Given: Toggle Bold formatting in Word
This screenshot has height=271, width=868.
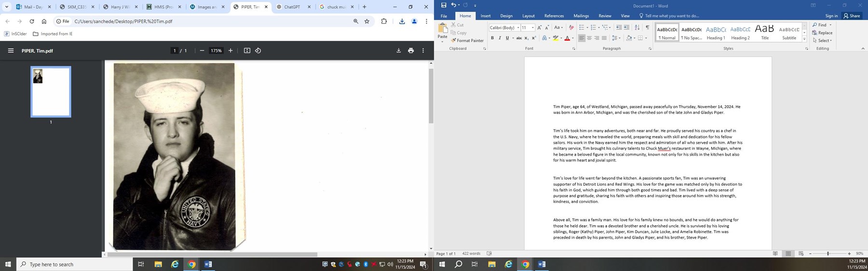Looking at the screenshot, I should (492, 38).
